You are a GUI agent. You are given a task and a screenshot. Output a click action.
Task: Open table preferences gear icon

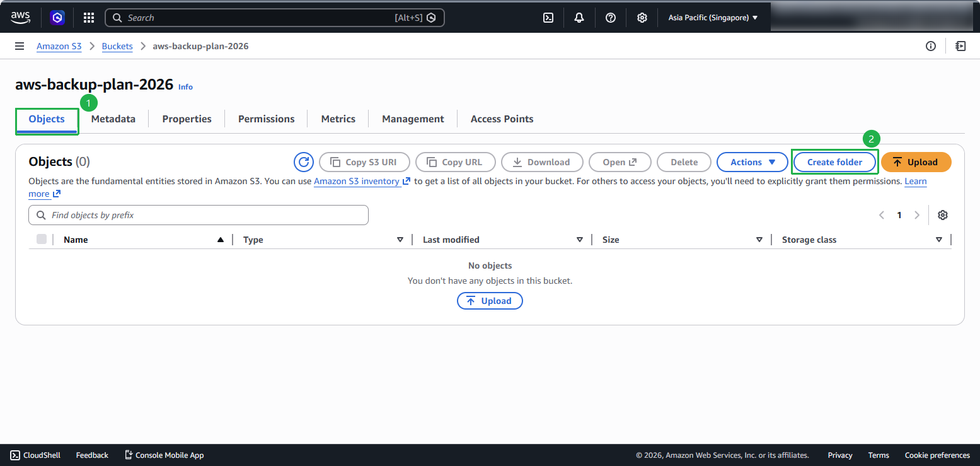943,215
